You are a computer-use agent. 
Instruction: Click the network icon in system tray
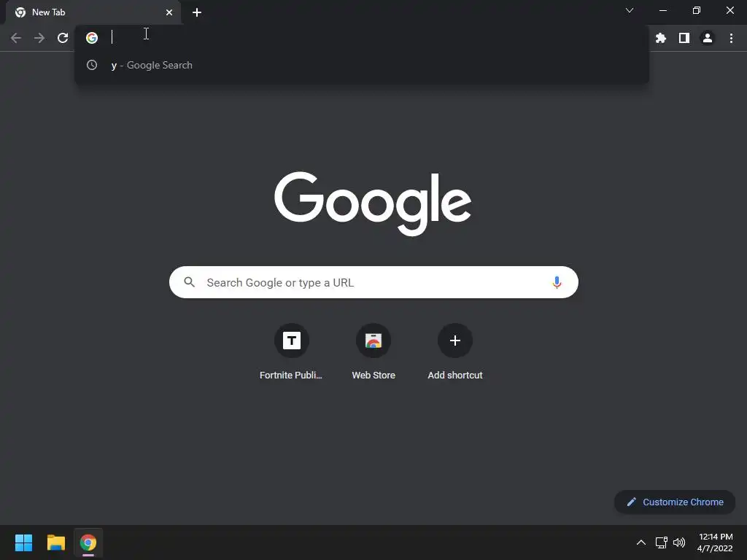(661, 542)
